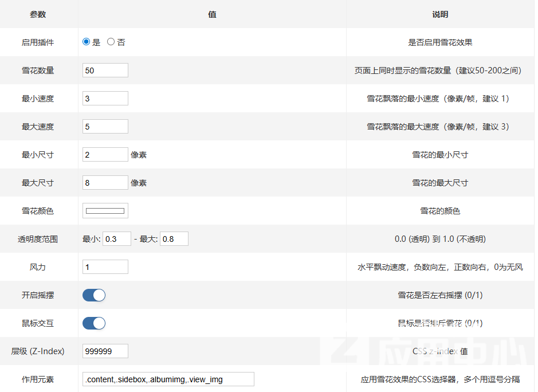This screenshot has height=392, width=538.
Task: Click the 透明度范围 row label
Action: [x=38, y=239]
